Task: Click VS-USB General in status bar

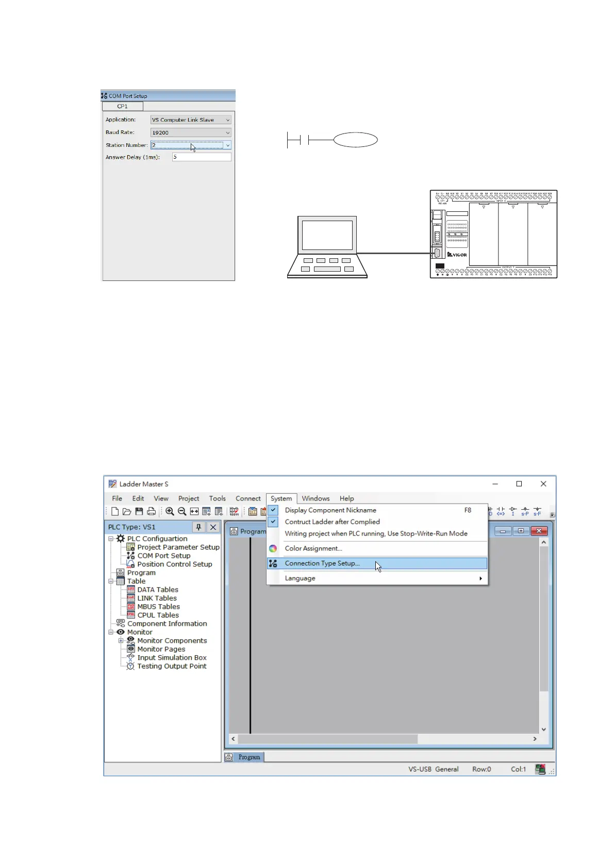Action: (433, 769)
